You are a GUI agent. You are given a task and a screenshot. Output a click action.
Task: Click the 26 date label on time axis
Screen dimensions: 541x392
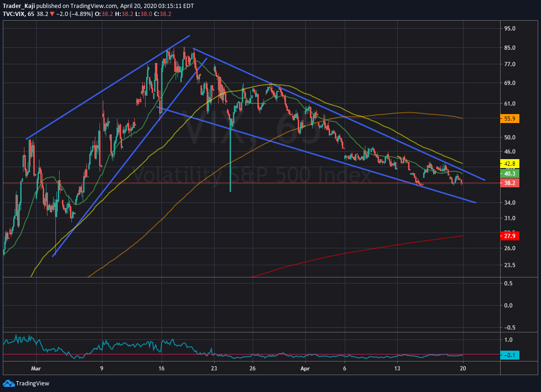(x=253, y=369)
